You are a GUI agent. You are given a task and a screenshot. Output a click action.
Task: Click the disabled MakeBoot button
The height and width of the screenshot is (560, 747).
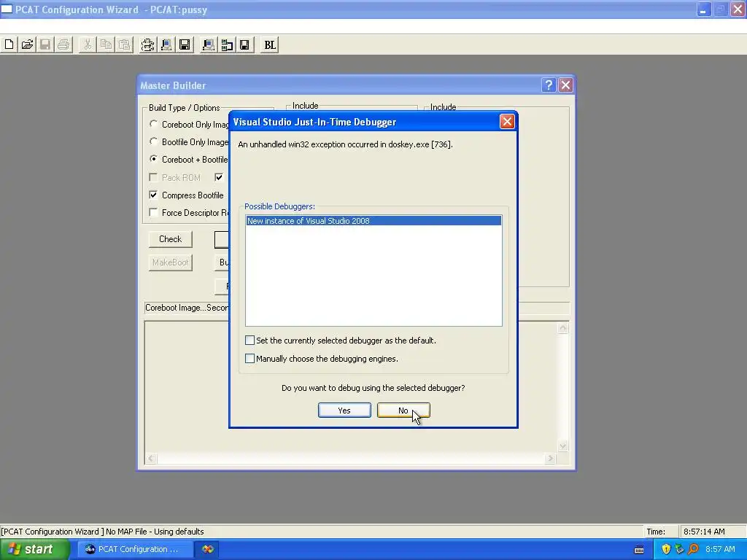[x=170, y=262]
